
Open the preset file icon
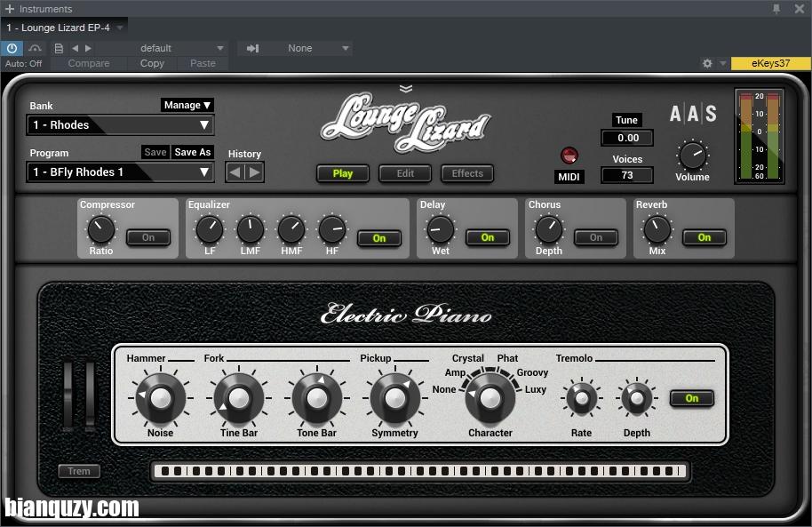pos(59,48)
